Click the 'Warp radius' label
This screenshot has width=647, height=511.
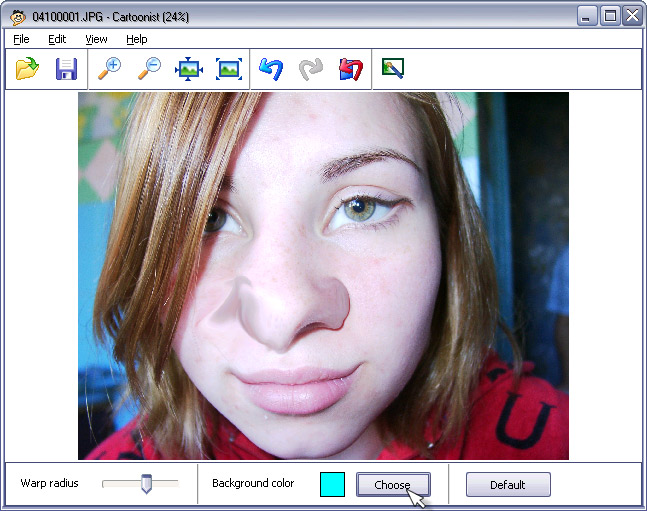click(49, 483)
